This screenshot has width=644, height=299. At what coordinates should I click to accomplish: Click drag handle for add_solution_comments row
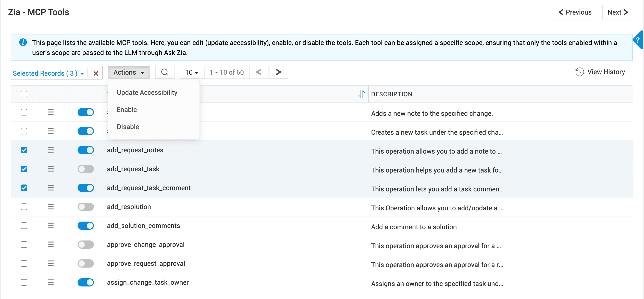[x=51, y=226]
